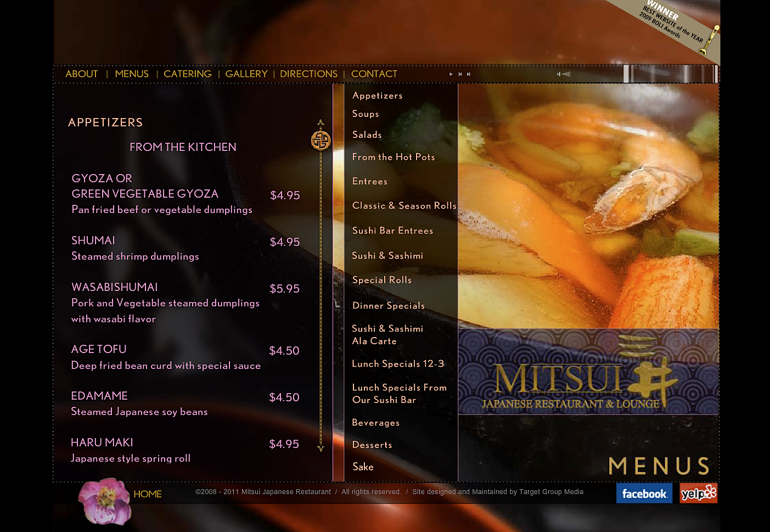This screenshot has height=532, width=770.
Task: Open the Desserts menu category
Action: tap(372, 445)
